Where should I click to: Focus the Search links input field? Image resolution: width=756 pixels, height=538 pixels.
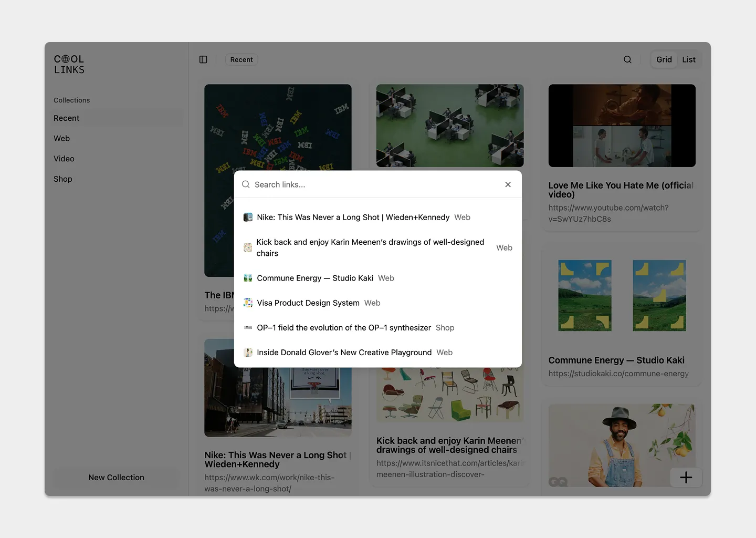click(x=375, y=184)
